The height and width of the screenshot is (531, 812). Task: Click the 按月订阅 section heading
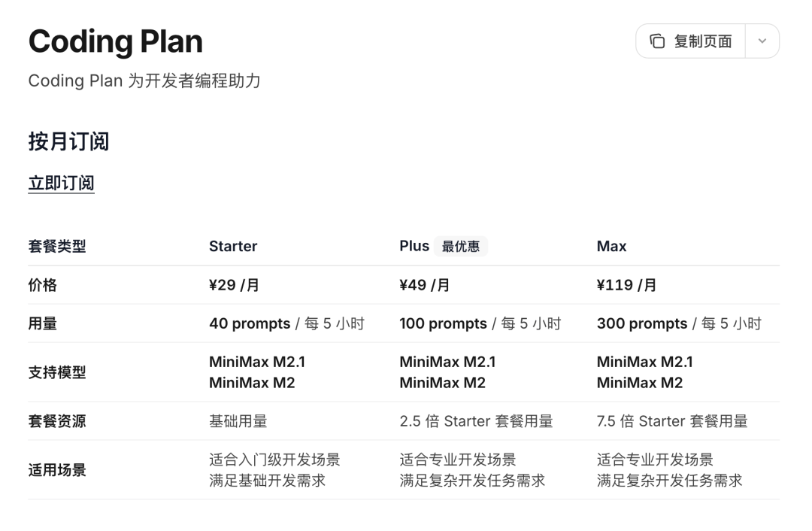point(68,142)
